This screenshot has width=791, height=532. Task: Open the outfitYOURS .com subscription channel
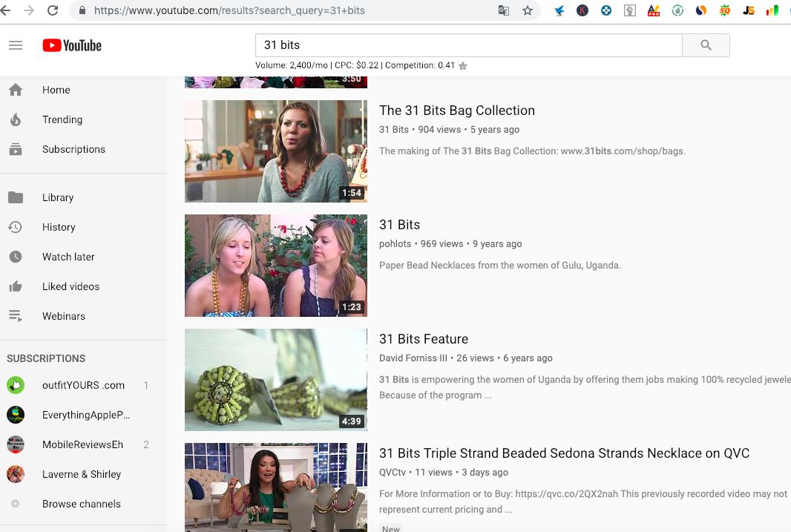(83, 385)
